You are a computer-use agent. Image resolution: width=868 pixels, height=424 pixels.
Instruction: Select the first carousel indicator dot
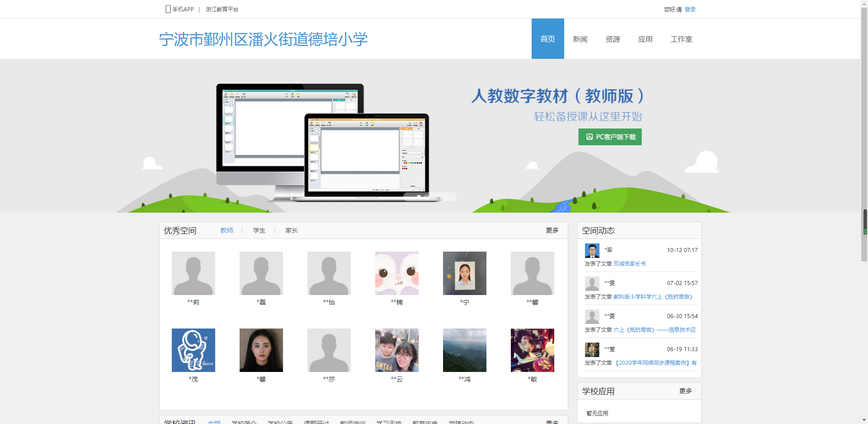[419, 197]
